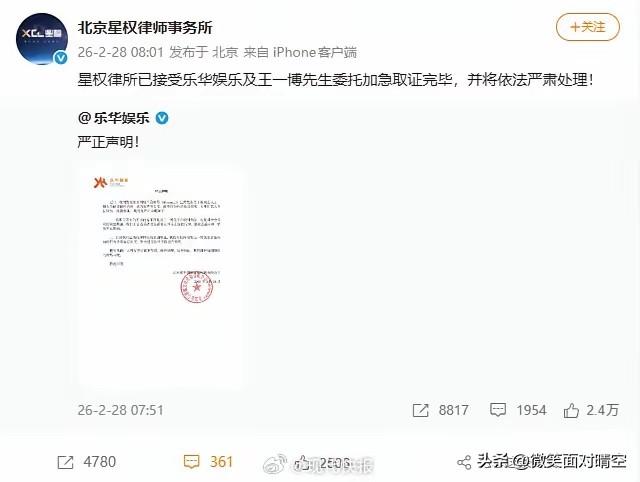
Task: Open comments icon showing 1954
Action: click(x=498, y=410)
